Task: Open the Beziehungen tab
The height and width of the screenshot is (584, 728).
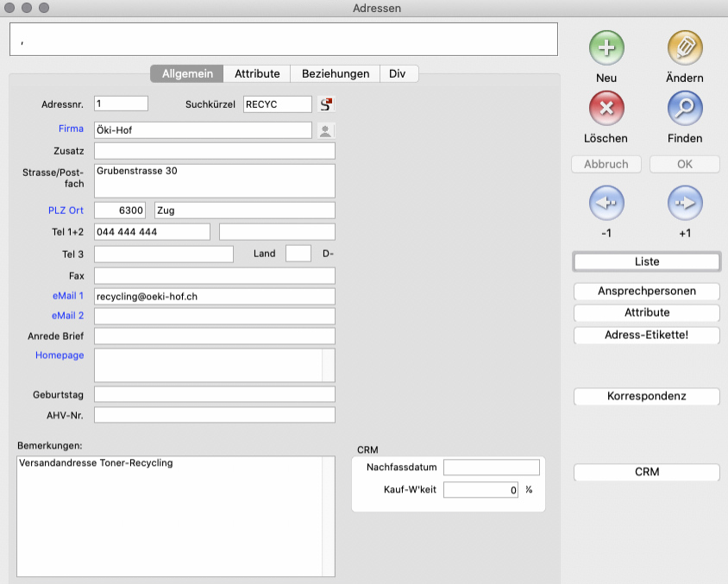Action: click(336, 74)
